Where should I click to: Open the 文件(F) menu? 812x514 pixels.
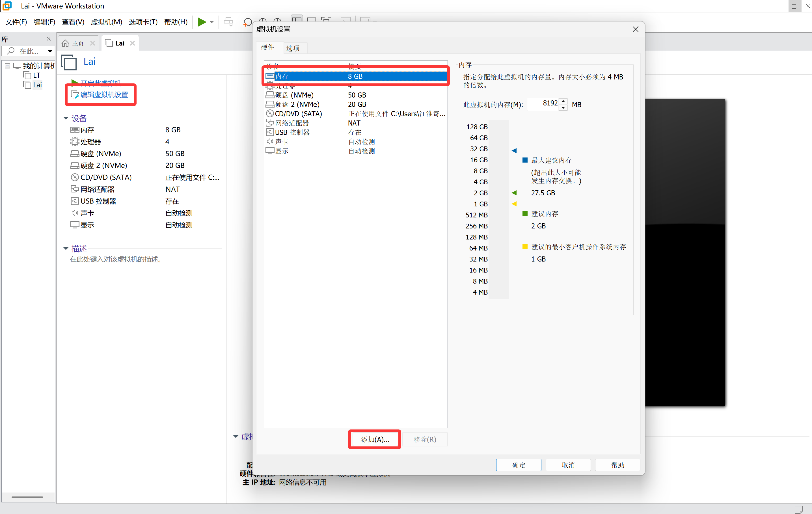(16, 22)
